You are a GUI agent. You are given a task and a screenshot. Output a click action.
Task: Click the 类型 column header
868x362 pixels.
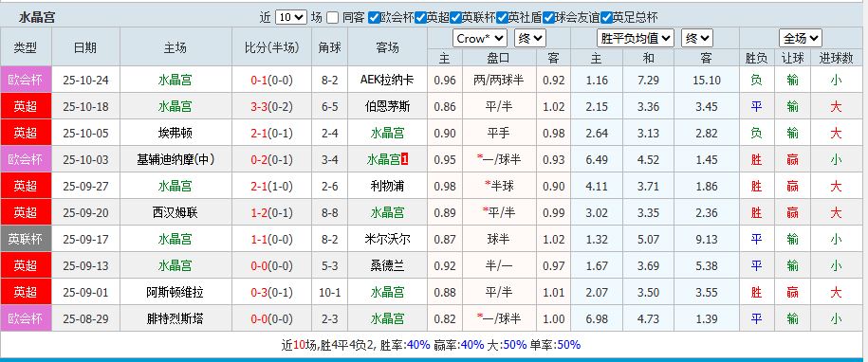(26, 47)
